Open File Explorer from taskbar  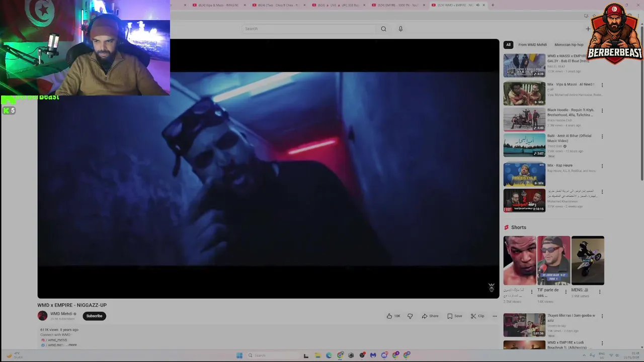coord(317,355)
